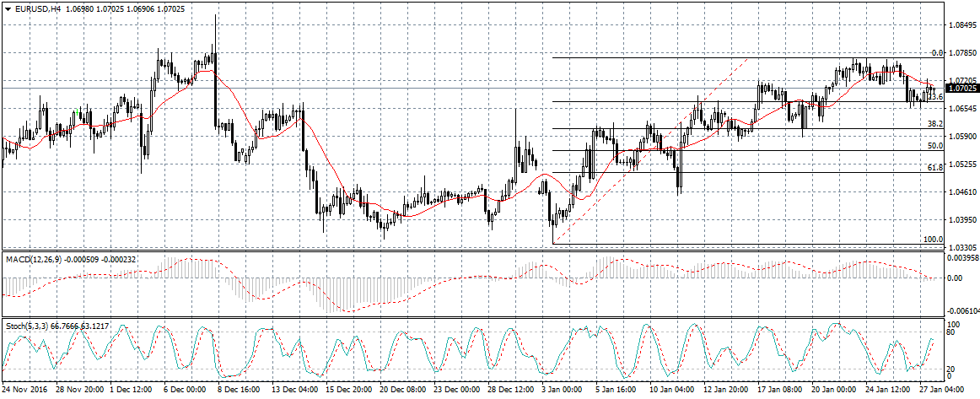Click the Stoch(5,3,3) indicator label
The height and width of the screenshot is (399, 980).
point(30,325)
